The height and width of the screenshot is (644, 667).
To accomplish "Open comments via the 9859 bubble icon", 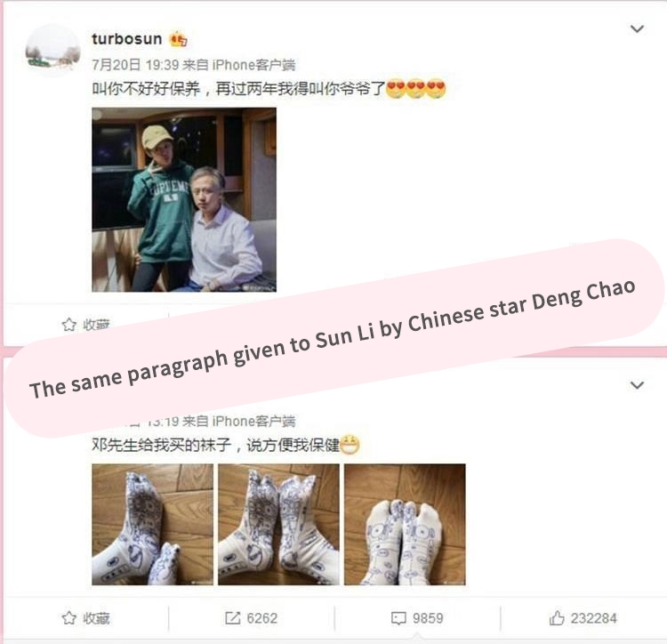I will coord(398,618).
